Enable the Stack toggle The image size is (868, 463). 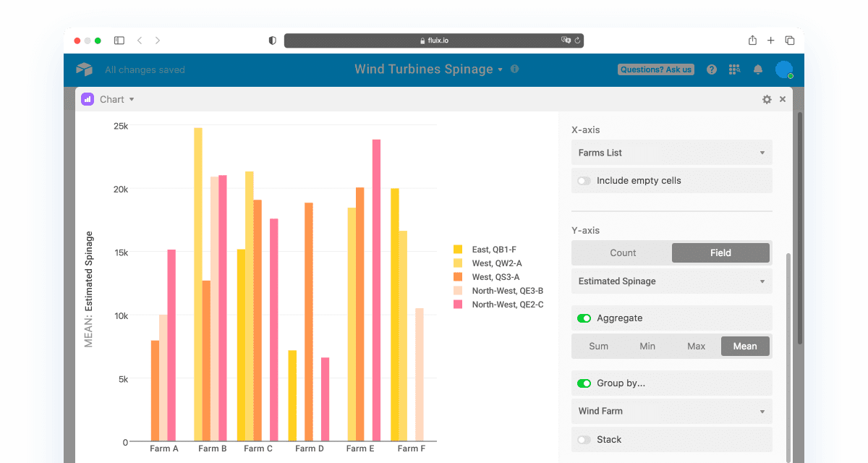coord(584,440)
